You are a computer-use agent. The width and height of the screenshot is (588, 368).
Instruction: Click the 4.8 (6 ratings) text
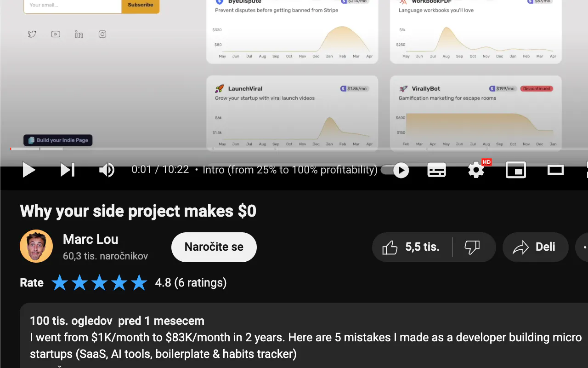[x=191, y=282]
